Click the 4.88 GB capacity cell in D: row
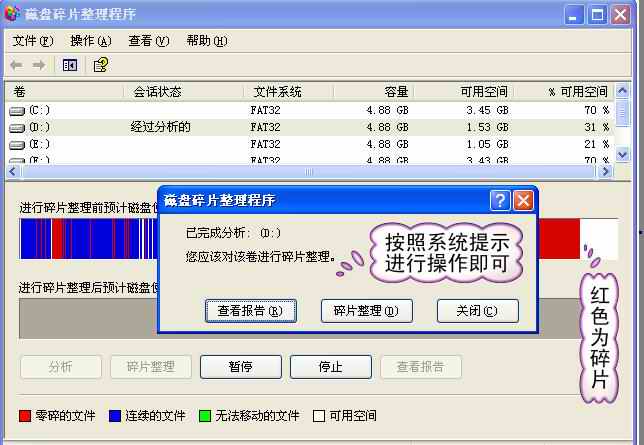This screenshot has height=445, width=644. click(387, 127)
